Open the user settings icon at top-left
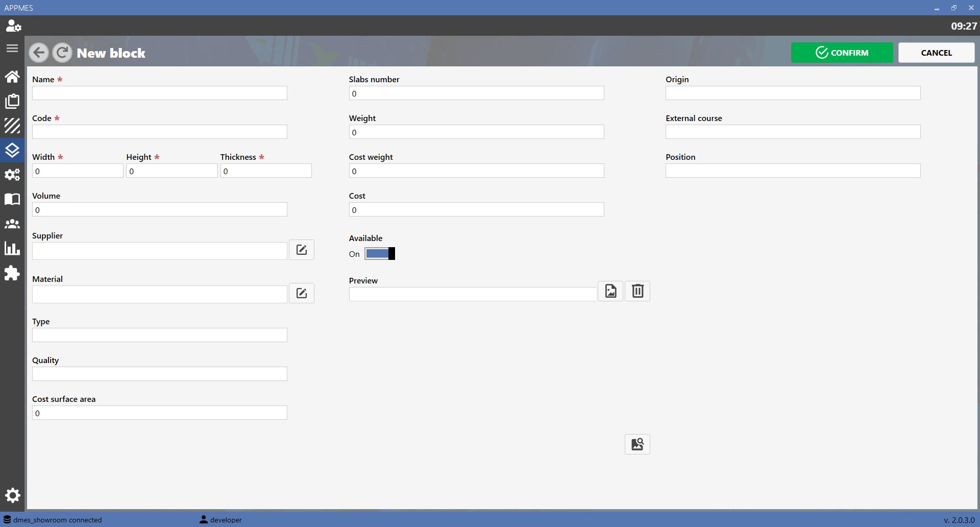This screenshot has height=527, width=980. tap(13, 26)
